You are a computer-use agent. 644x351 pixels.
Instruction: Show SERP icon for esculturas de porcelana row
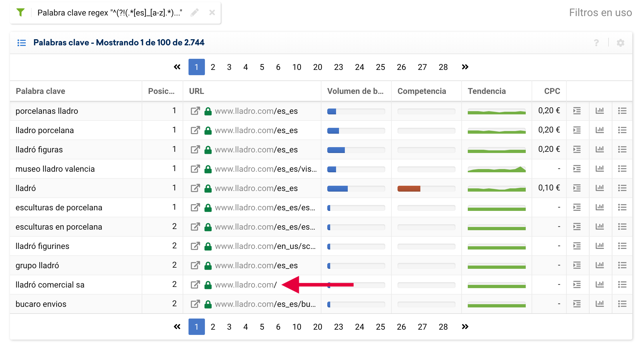click(577, 207)
